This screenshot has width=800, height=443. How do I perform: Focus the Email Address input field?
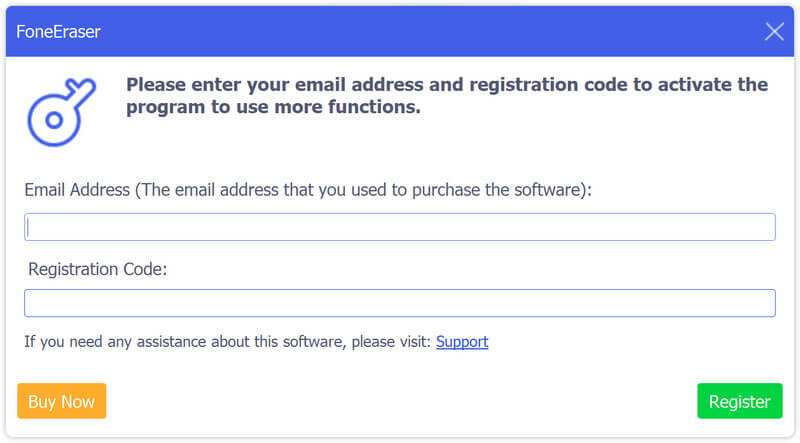click(x=400, y=227)
